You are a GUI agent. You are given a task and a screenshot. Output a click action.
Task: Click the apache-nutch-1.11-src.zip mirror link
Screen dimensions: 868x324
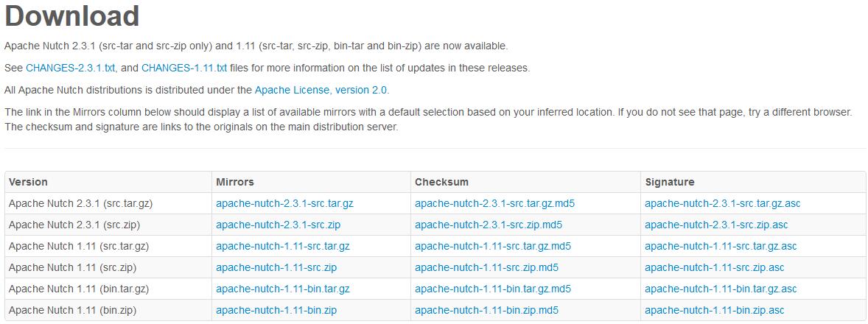(x=276, y=267)
